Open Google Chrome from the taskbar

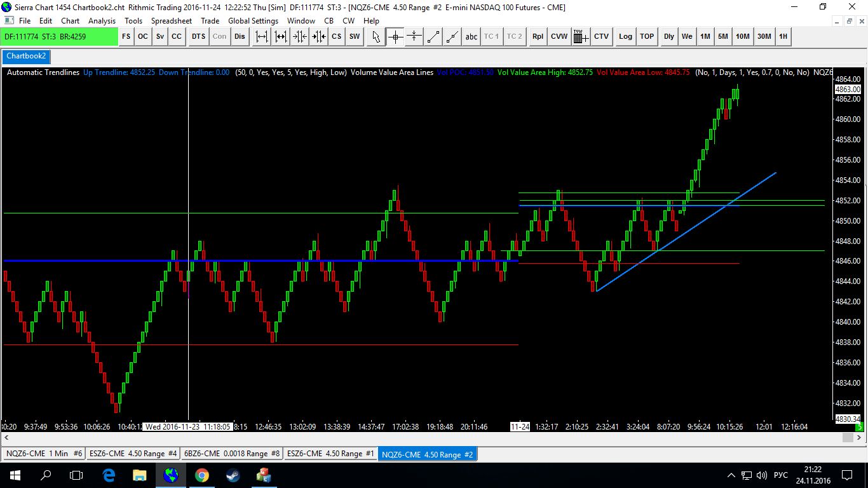201,475
